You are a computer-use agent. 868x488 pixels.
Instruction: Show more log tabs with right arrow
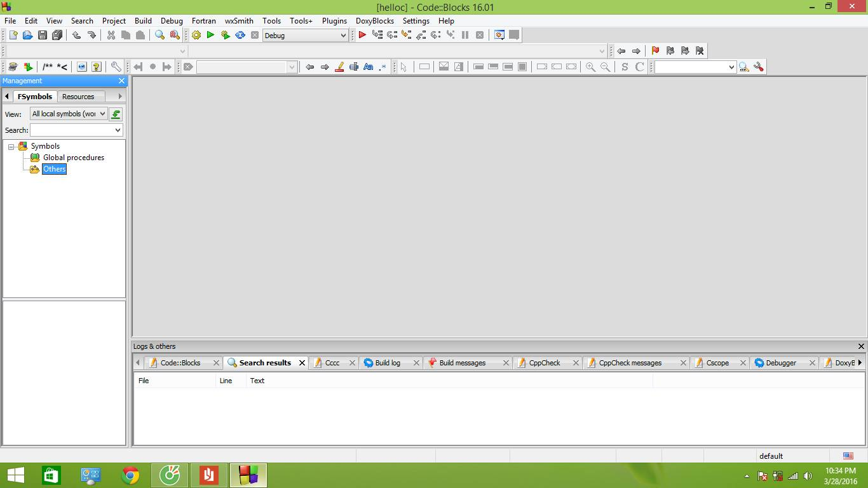click(x=860, y=363)
